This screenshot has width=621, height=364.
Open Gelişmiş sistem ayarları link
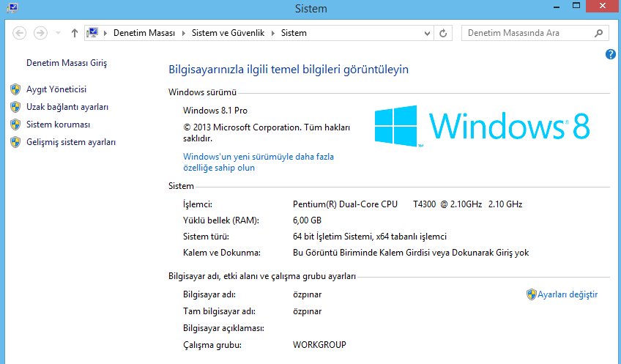tap(71, 142)
